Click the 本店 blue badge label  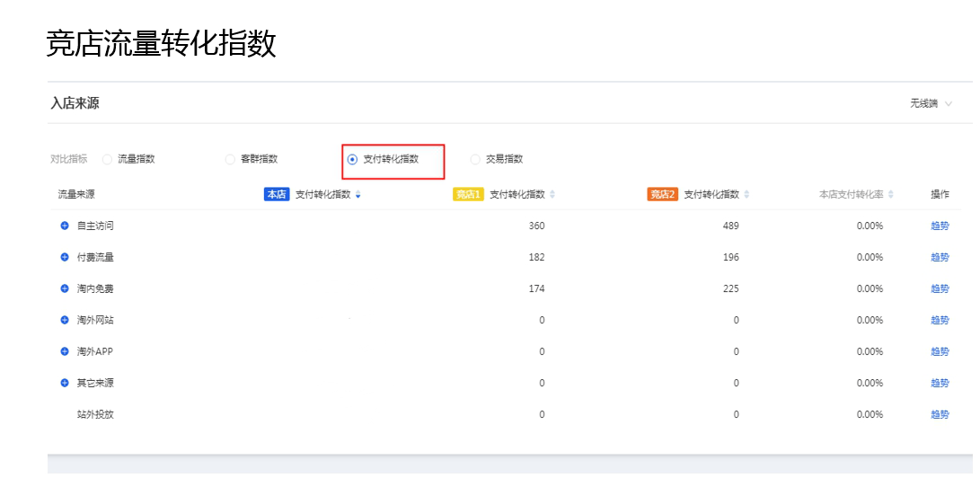click(x=276, y=194)
